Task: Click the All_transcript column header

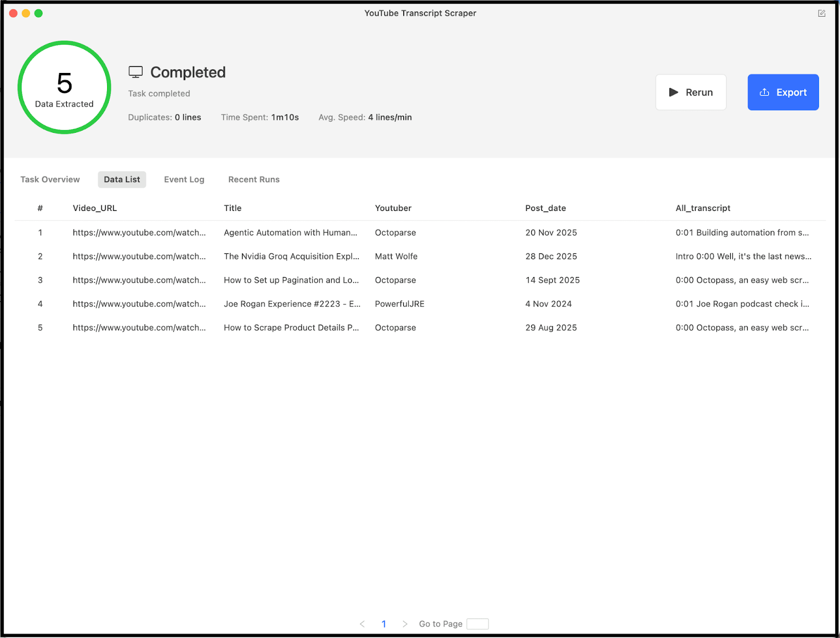Action: pos(702,208)
